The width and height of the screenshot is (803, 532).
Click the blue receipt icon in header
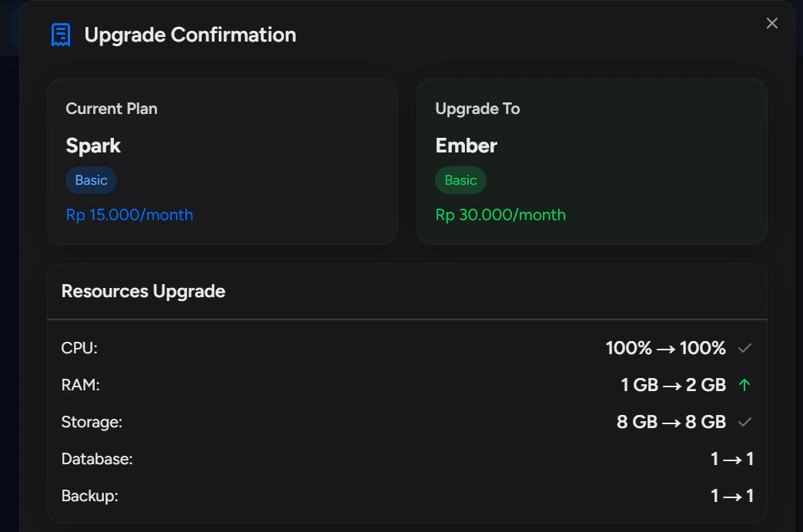pos(61,35)
